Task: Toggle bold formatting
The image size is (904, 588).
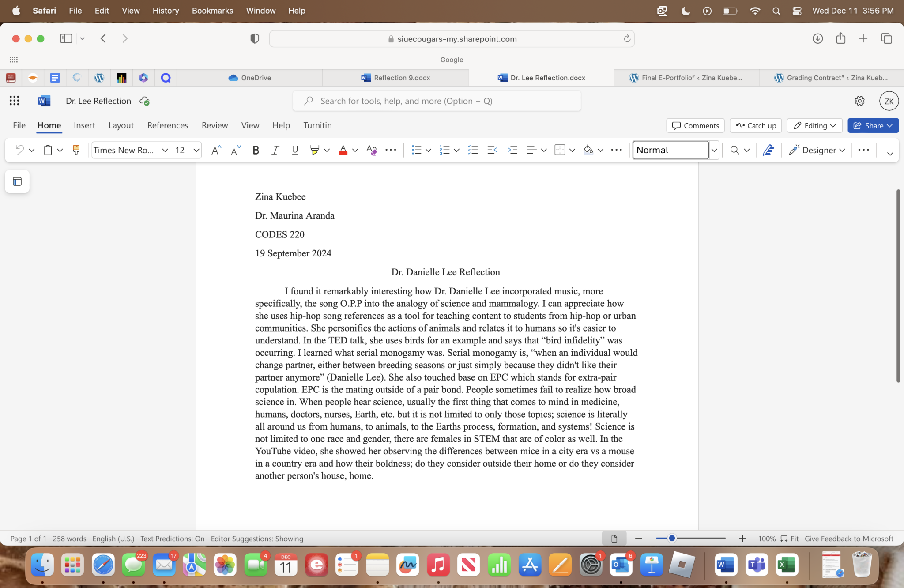Action: 256,150
